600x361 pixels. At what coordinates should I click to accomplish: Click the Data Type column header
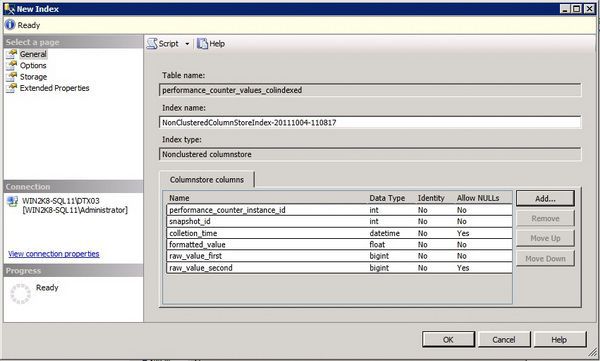pyautogui.click(x=387, y=198)
